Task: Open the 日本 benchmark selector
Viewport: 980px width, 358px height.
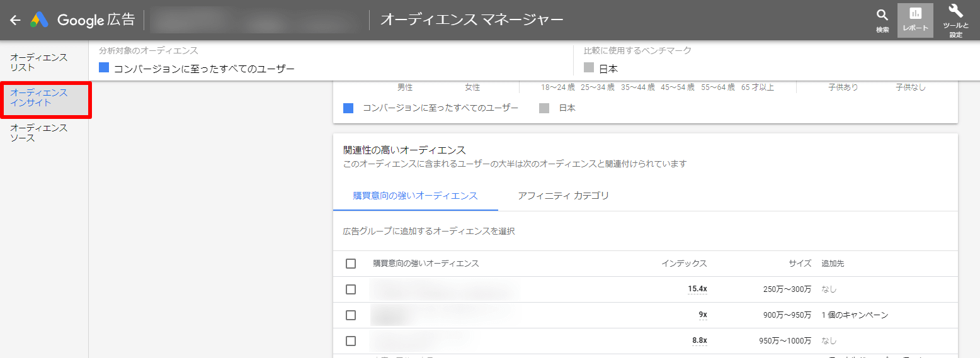Action: 608,69
